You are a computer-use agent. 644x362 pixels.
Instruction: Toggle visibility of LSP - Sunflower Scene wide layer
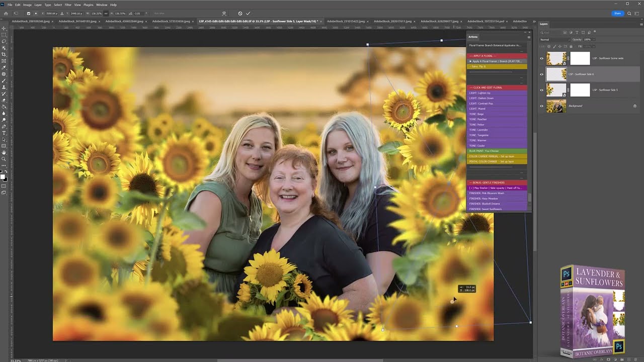point(542,58)
